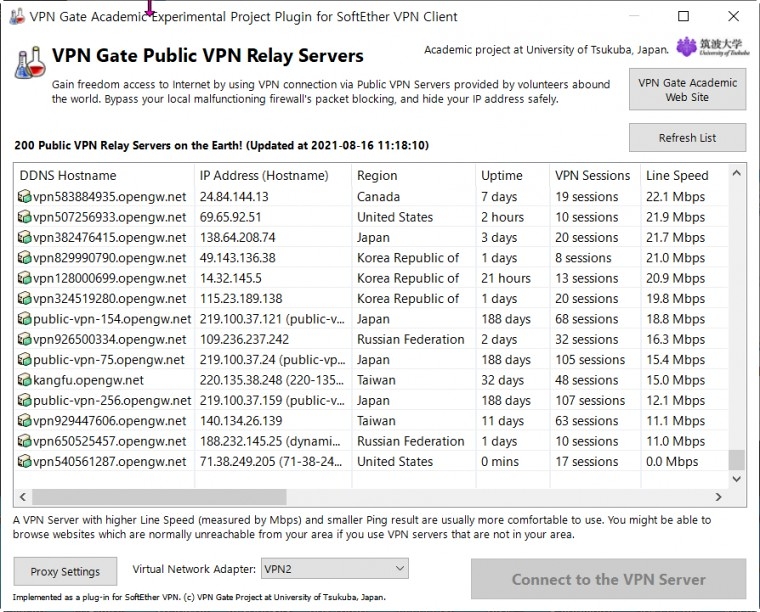Click the 0 mins uptime cell
Viewport: 760px width, 612px height.
tap(500, 461)
